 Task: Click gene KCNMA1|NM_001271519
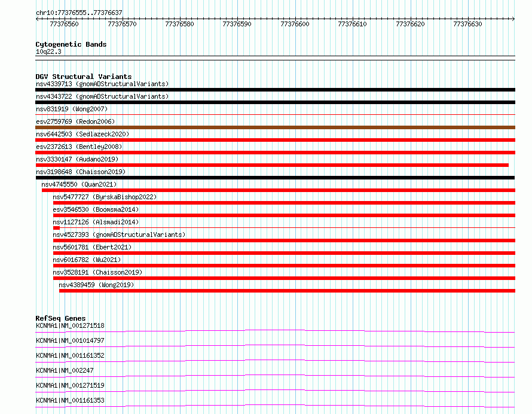click(70, 385)
